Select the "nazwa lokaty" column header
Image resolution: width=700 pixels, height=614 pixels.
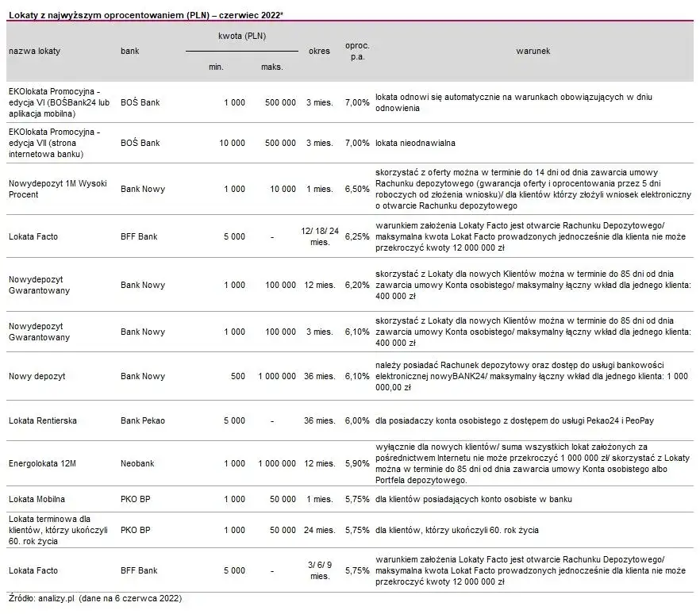coord(34,51)
